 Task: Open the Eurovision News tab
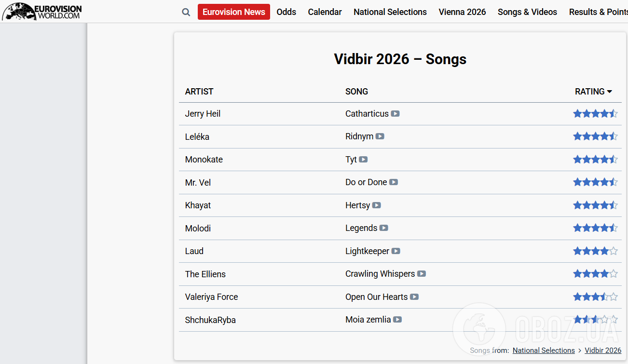coord(234,12)
